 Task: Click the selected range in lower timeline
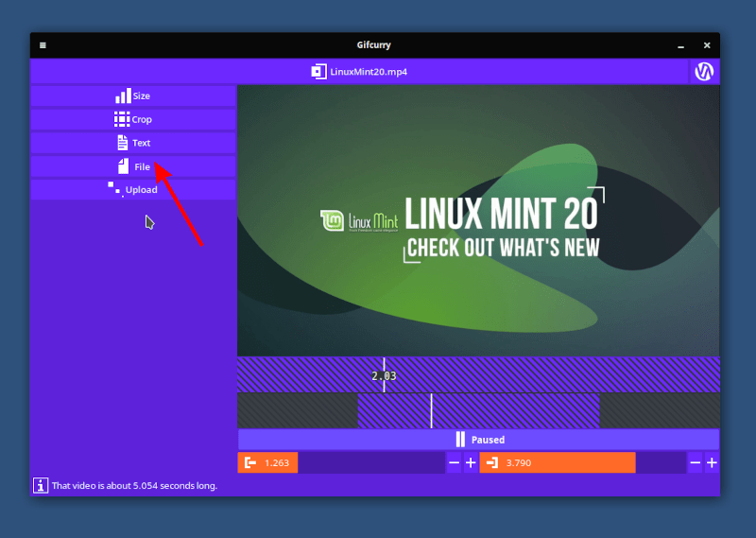(x=478, y=410)
